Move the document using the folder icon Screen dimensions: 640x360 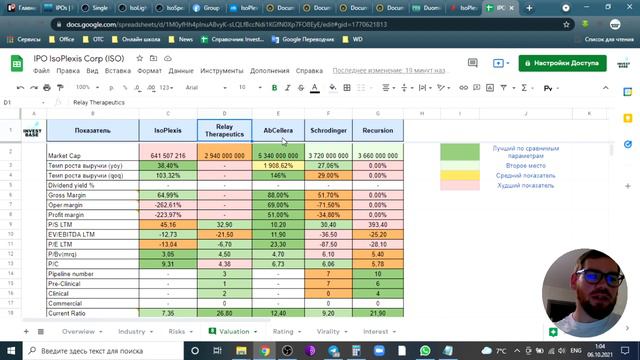pyautogui.click(x=153, y=58)
